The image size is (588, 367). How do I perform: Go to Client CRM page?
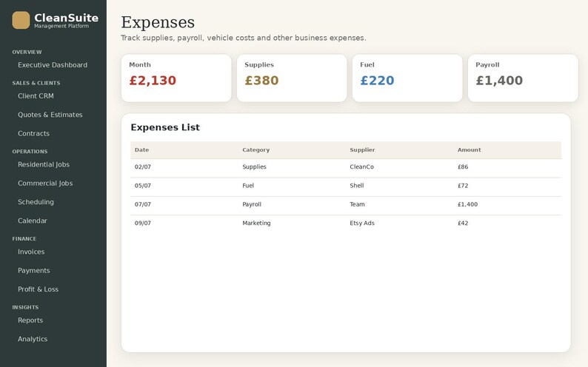point(36,96)
